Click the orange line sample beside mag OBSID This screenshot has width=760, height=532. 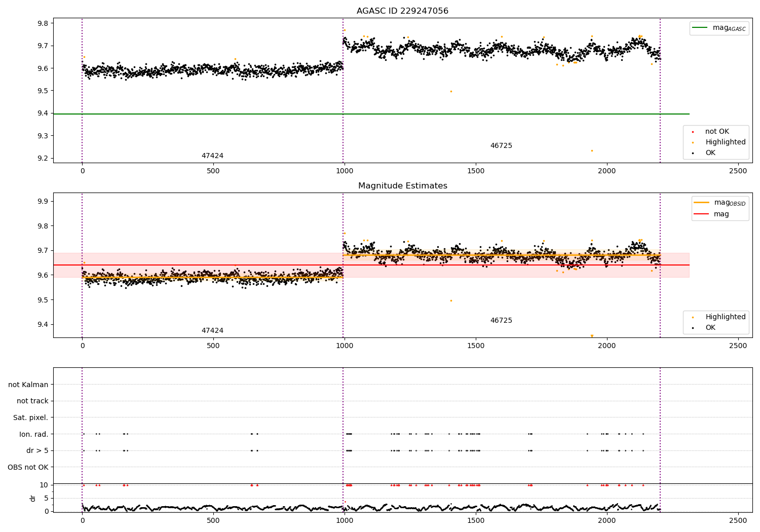[x=702, y=203]
